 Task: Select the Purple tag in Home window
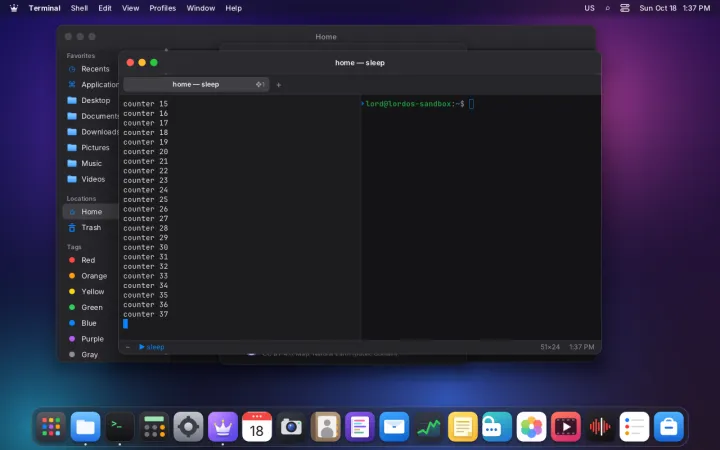point(91,339)
